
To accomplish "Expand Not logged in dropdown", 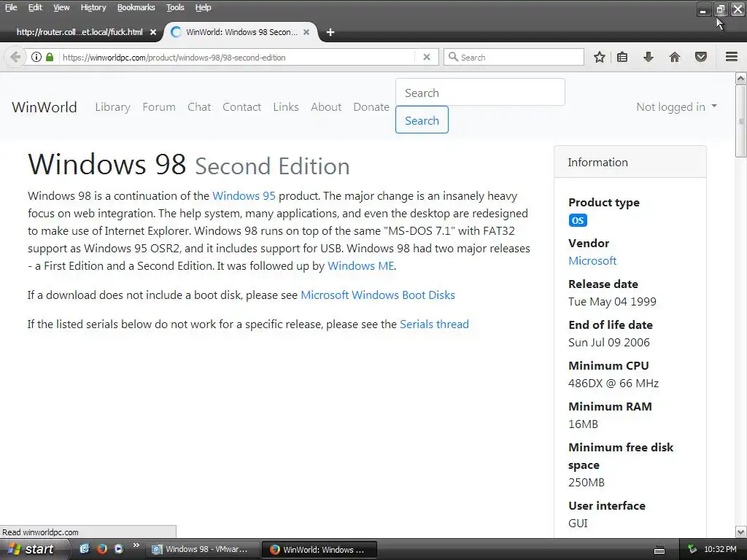I will pyautogui.click(x=676, y=107).
